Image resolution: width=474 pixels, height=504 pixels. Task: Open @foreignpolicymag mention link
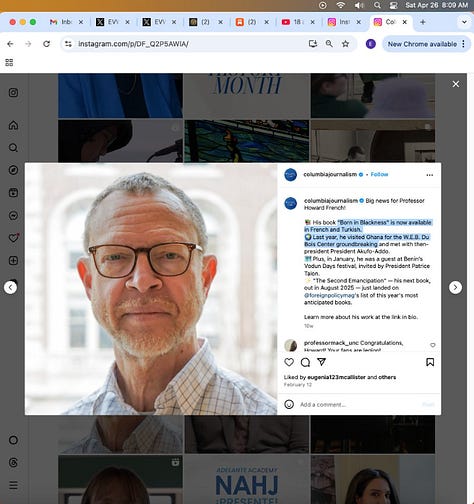tap(329, 295)
